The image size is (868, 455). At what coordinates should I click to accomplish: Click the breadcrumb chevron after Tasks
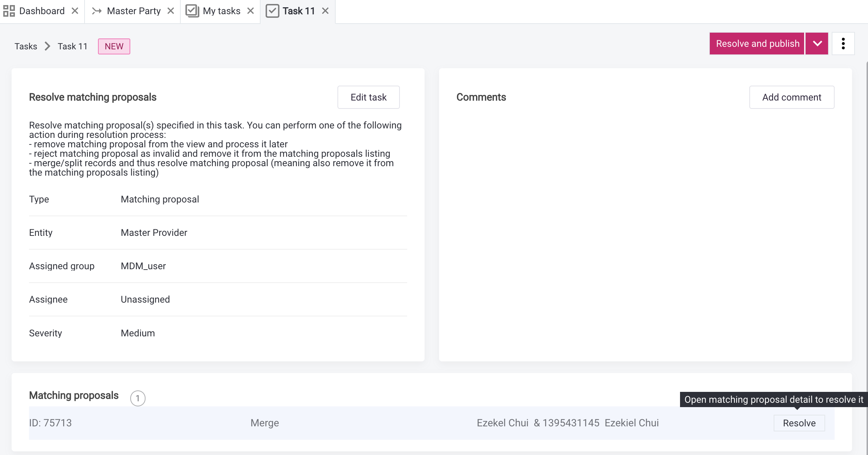(x=47, y=46)
